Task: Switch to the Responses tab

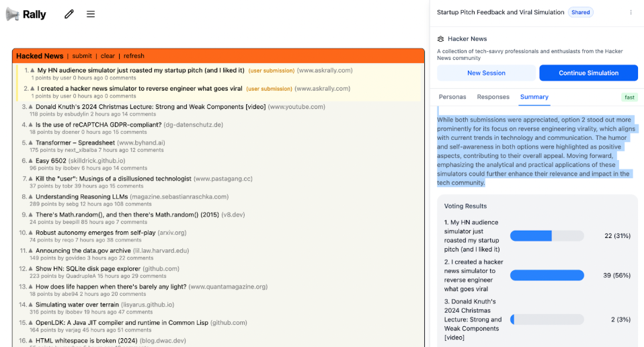Action: click(x=493, y=97)
